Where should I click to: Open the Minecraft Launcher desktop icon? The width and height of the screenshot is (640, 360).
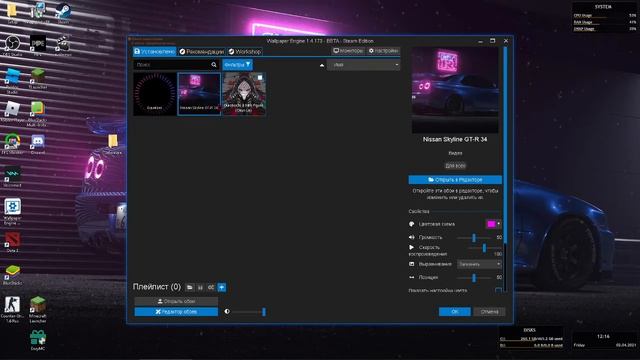pyautogui.click(x=38, y=309)
